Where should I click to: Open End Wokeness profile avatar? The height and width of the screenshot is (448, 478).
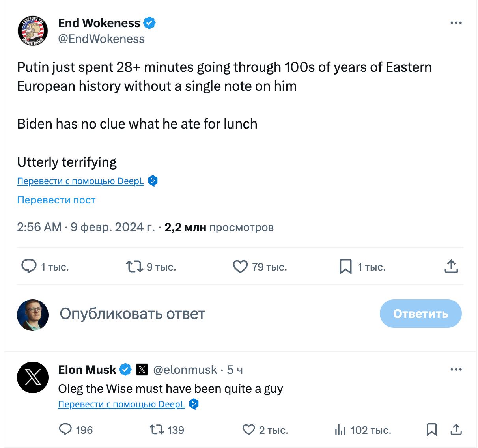pyautogui.click(x=33, y=31)
